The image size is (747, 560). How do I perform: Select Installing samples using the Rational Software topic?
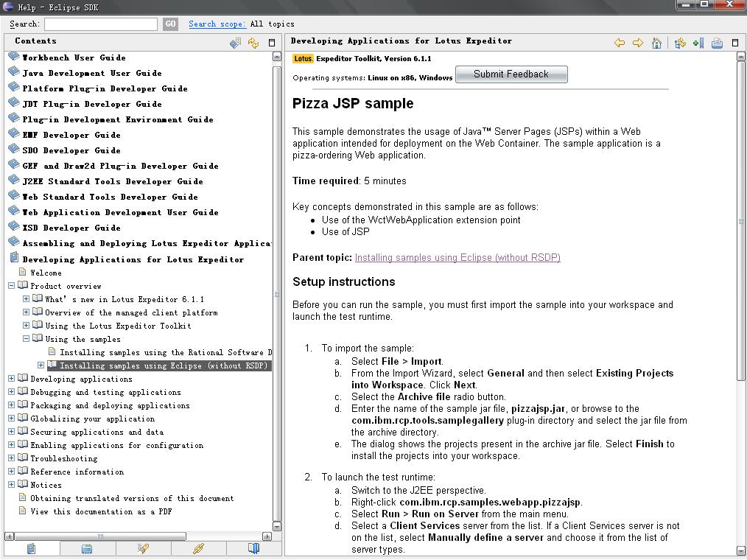tap(166, 352)
